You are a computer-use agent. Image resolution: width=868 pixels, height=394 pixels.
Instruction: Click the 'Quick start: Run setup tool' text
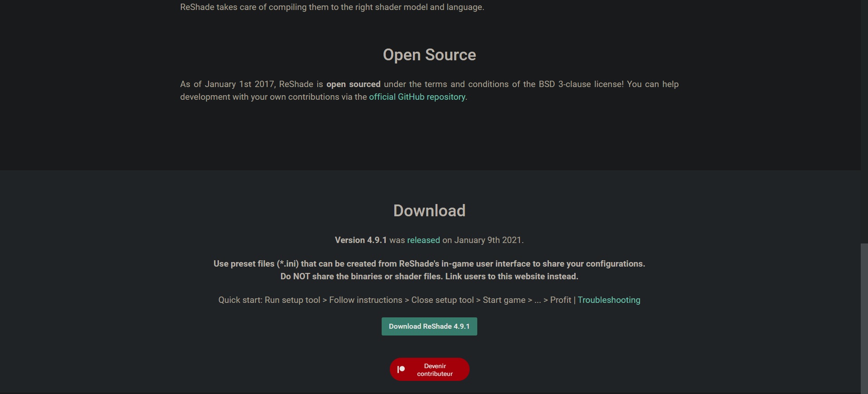point(269,300)
